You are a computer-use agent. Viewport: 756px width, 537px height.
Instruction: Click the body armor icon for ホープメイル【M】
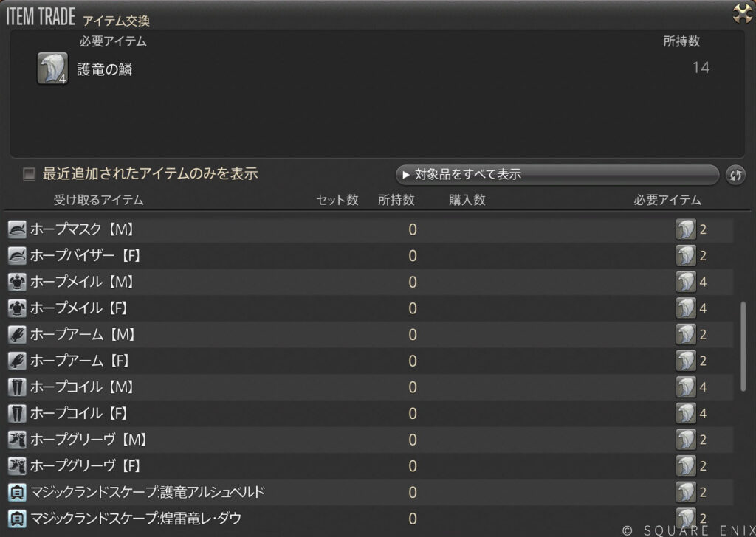(17, 282)
